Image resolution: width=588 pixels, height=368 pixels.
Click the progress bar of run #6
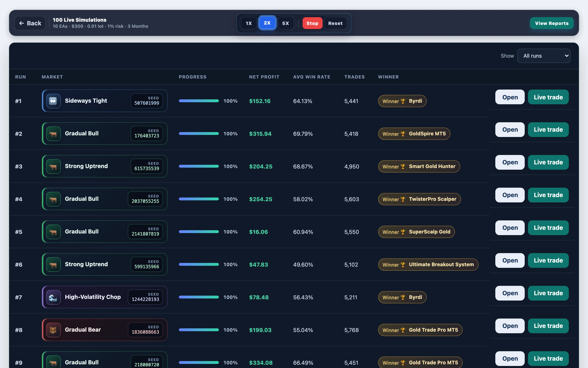click(x=199, y=264)
